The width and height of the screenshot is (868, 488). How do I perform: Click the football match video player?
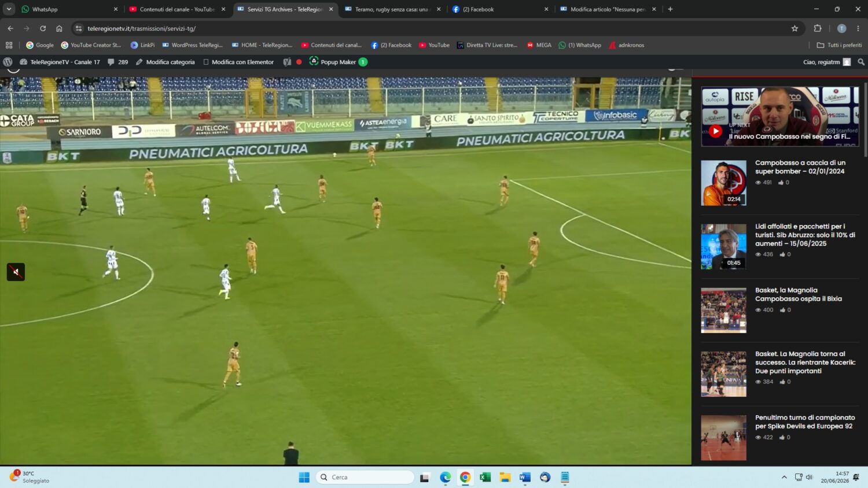345,271
